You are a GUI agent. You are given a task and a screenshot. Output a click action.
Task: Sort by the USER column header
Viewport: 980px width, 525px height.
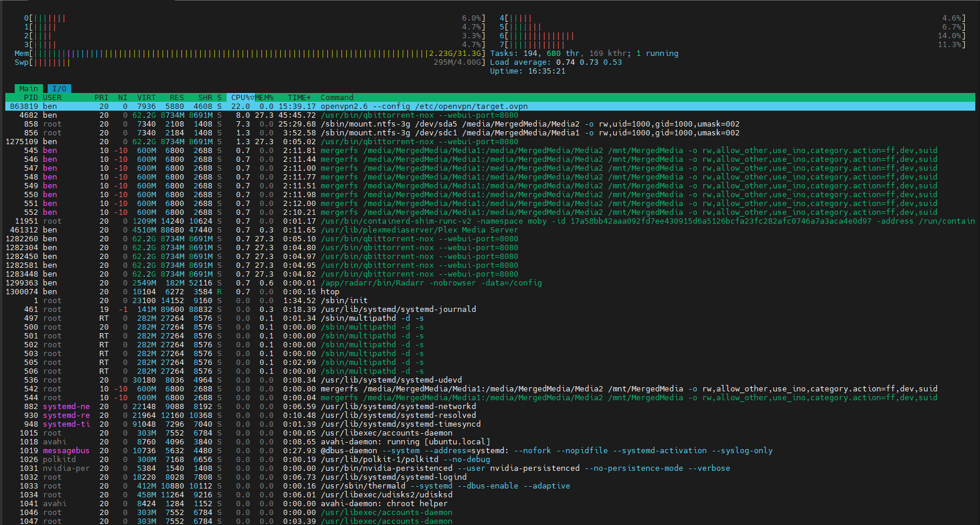(x=52, y=98)
